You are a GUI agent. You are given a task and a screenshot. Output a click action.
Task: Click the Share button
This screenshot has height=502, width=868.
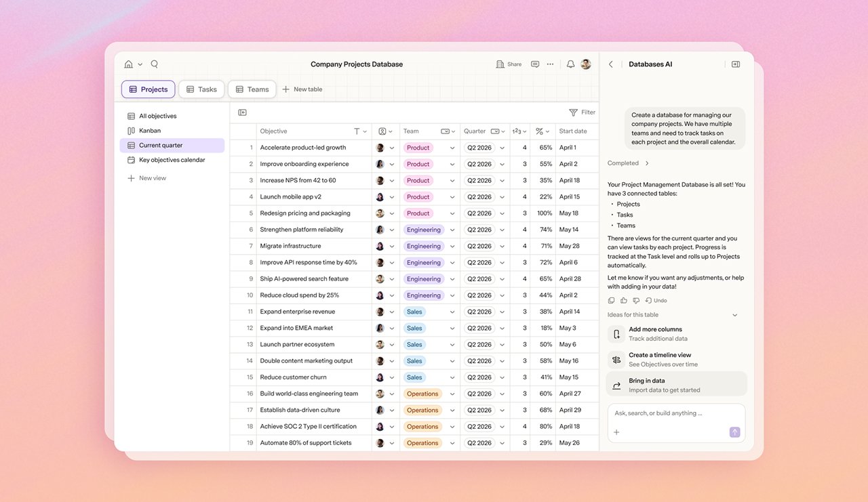coord(509,64)
